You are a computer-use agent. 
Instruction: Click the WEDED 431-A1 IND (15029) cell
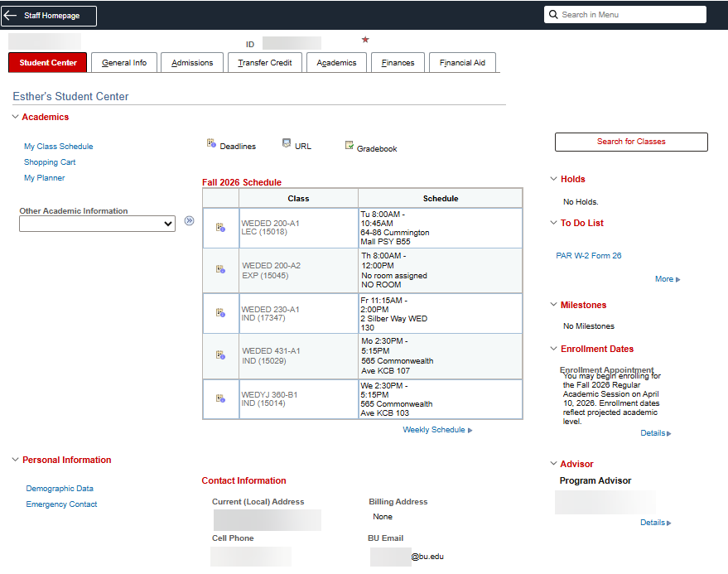(298, 355)
